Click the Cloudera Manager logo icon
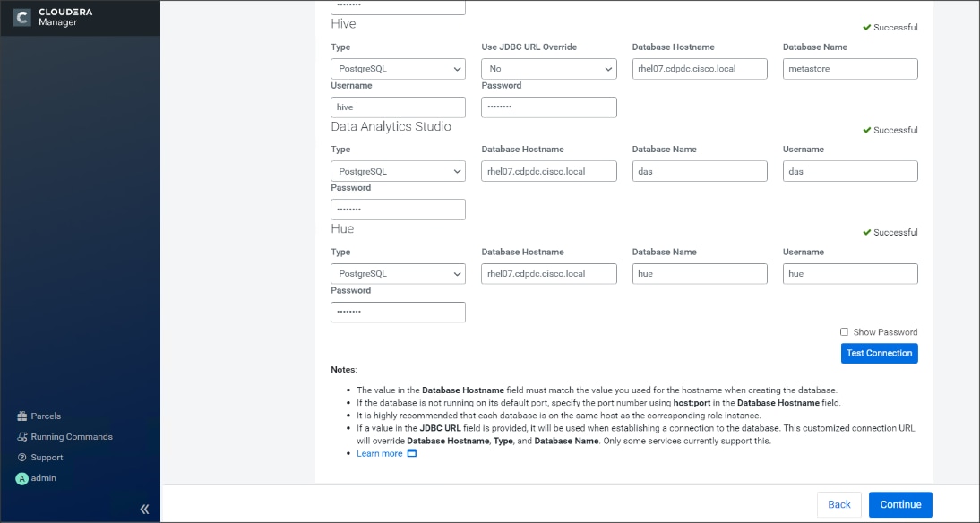 21,18
